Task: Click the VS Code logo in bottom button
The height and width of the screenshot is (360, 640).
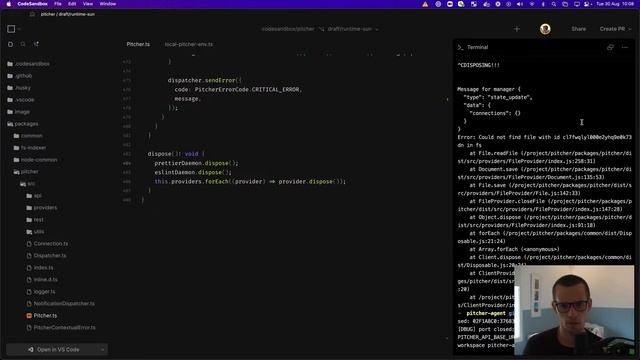Action: pyautogui.click(x=31, y=349)
